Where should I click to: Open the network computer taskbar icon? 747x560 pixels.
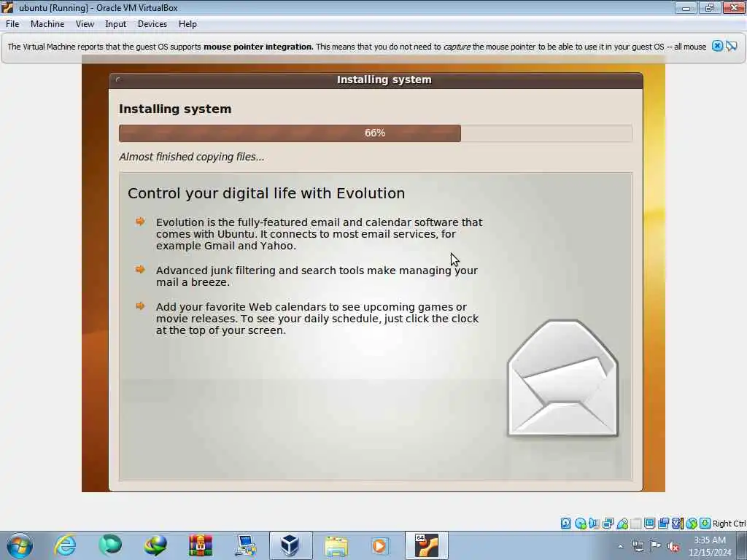[x=245, y=545]
